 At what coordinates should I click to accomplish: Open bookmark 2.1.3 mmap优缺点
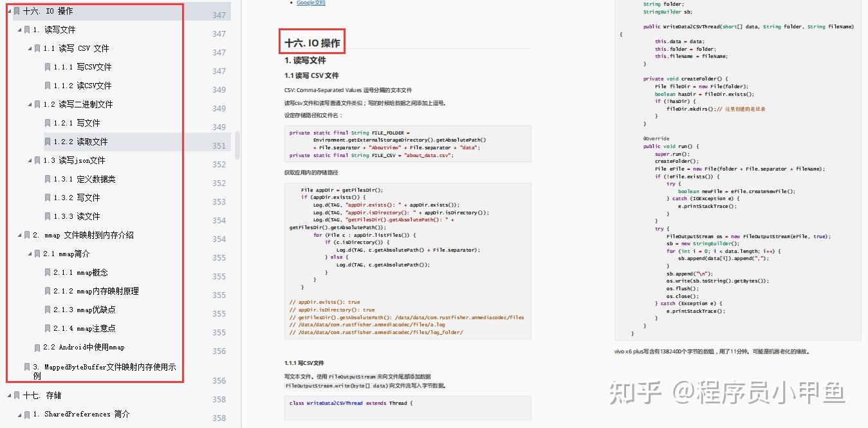coord(84,310)
